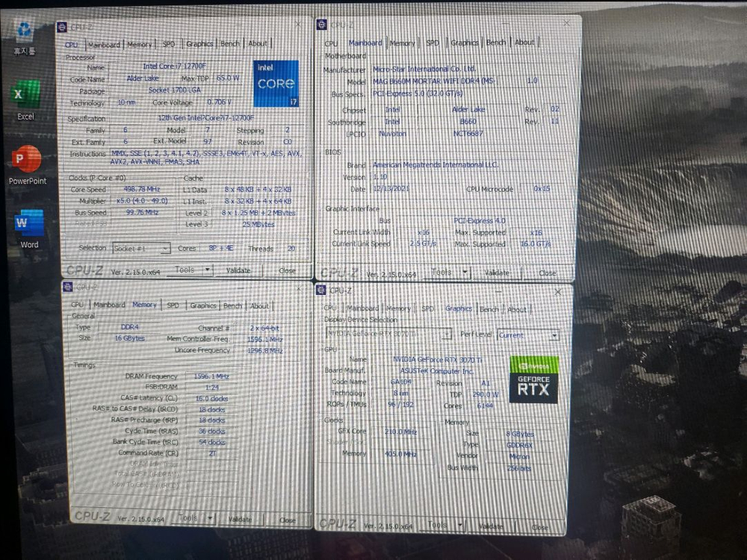This screenshot has height=560, width=747.
Task: Click Validate in the Graphics window
Action: coord(491,526)
